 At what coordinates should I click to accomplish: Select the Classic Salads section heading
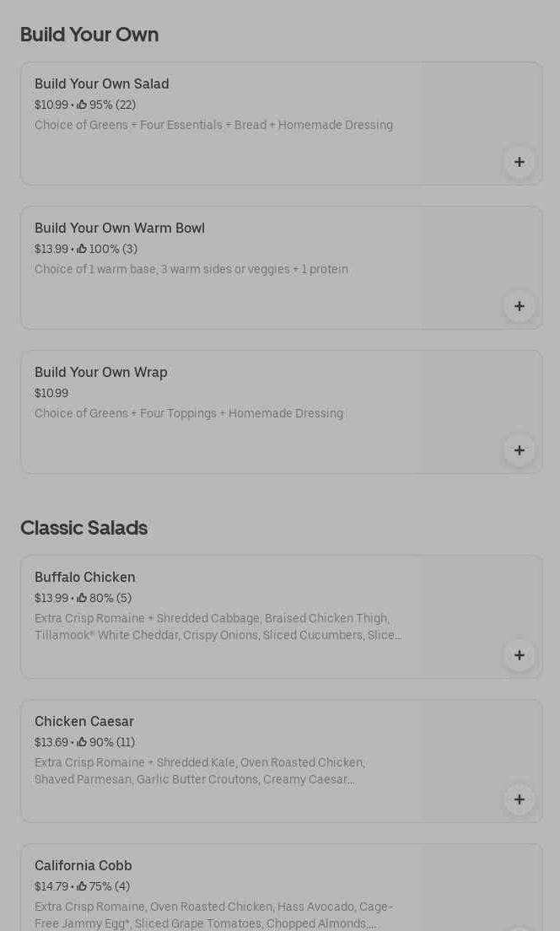(83, 528)
